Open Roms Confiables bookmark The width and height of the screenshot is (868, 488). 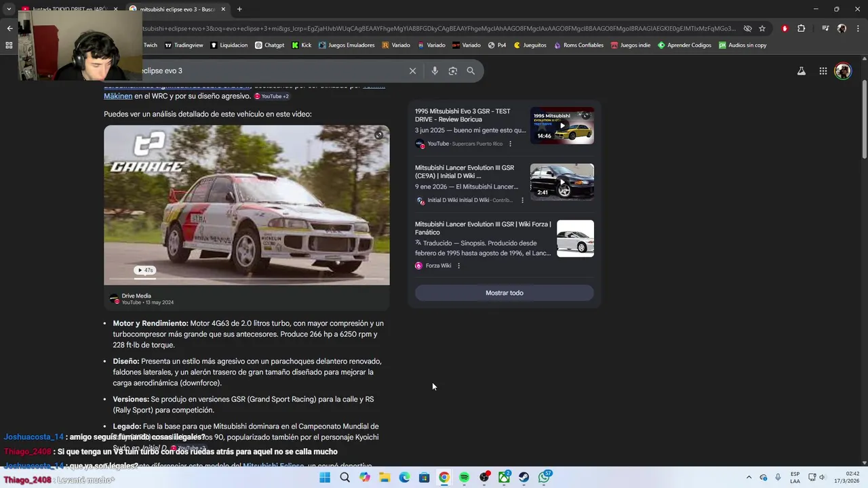pos(578,45)
